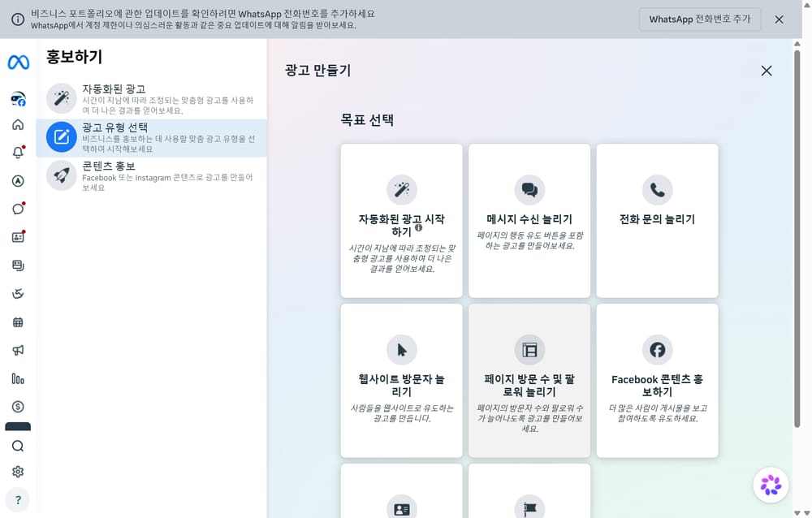
Task: Click the flag icon card at bottom
Action: [x=529, y=509]
